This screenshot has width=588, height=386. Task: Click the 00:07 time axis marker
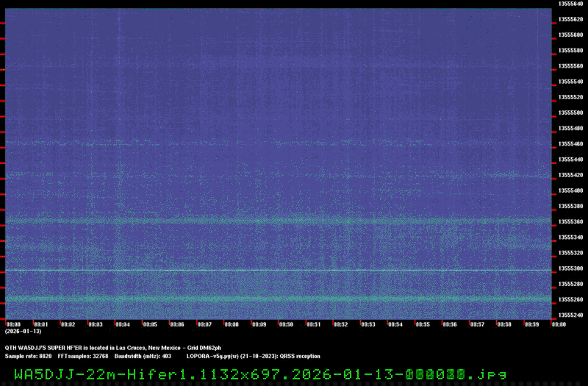[x=204, y=324]
